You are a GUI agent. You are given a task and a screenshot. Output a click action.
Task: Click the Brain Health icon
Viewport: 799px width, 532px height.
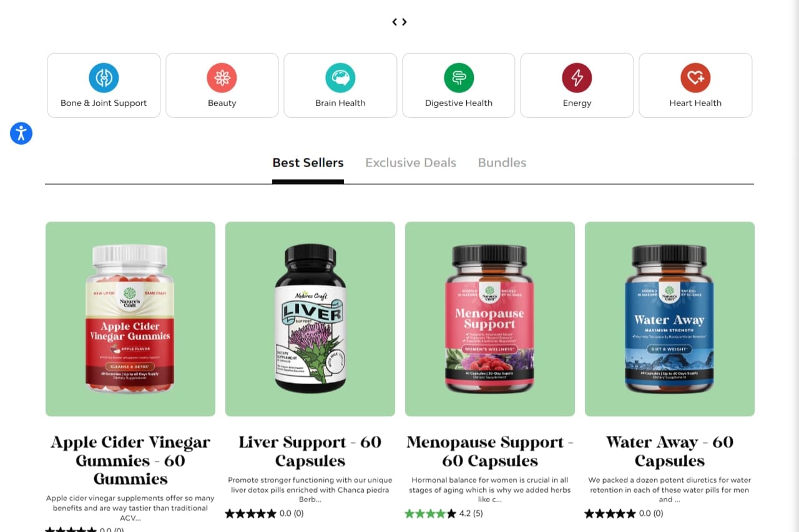tap(340, 77)
